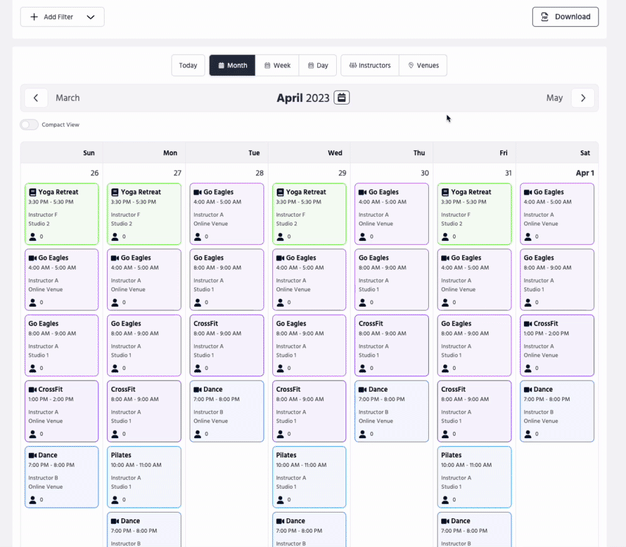Open Monday's Pilates event card
This screenshot has height=547, width=626.
144,477
